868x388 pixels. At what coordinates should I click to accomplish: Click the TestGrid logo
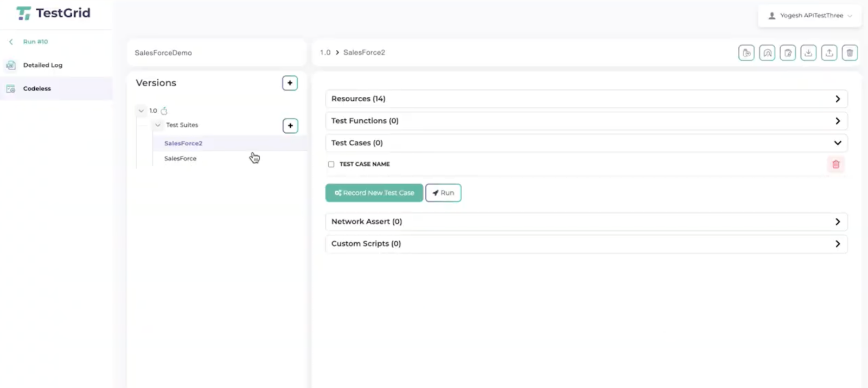click(x=53, y=13)
